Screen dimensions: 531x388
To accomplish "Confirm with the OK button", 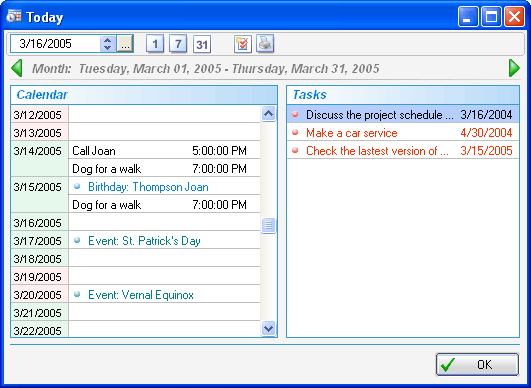I will (477, 365).
